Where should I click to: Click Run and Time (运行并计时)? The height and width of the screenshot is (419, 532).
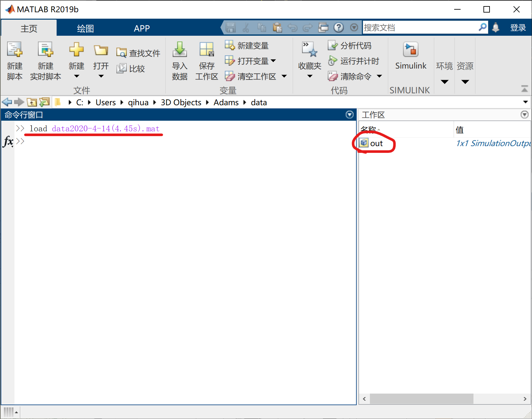coord(353,61)
